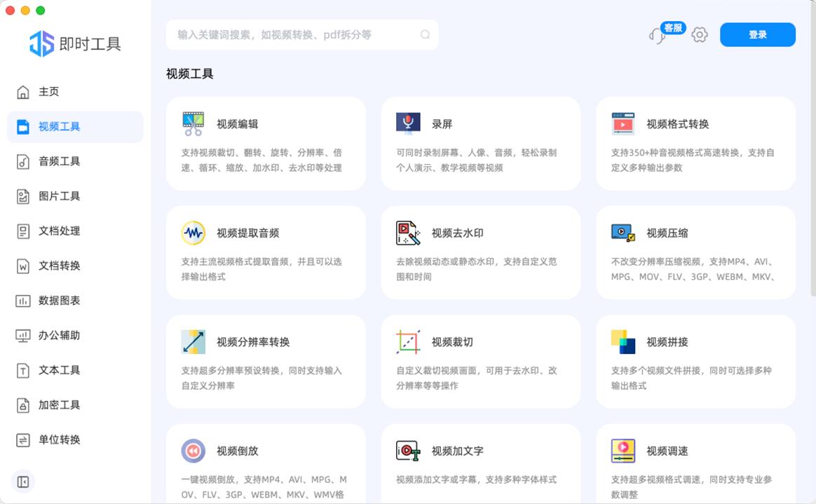Viewport: 816px width, 504px height.
Task: Open the 视频编辑 scissors film icon
Action: click(x=193, y=124)
